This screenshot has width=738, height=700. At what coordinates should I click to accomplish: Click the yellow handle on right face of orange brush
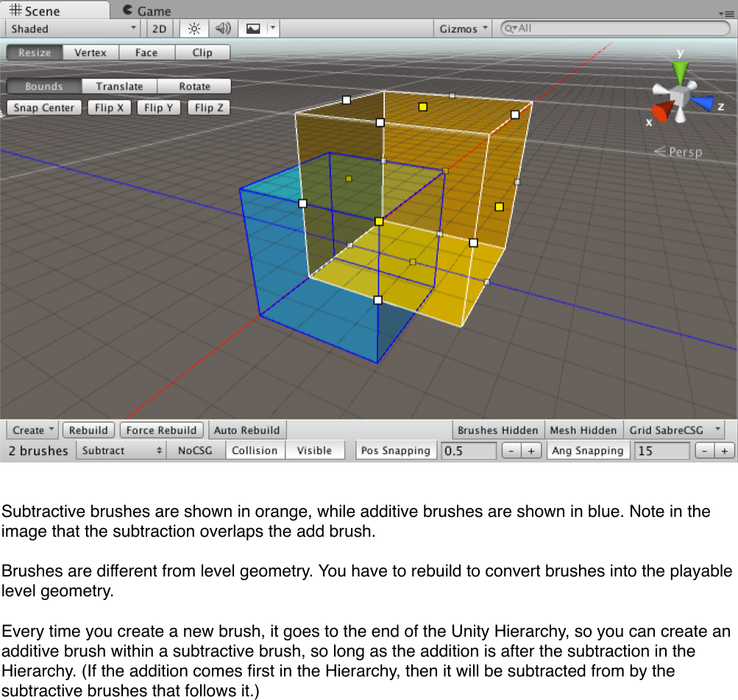(500, 207)
